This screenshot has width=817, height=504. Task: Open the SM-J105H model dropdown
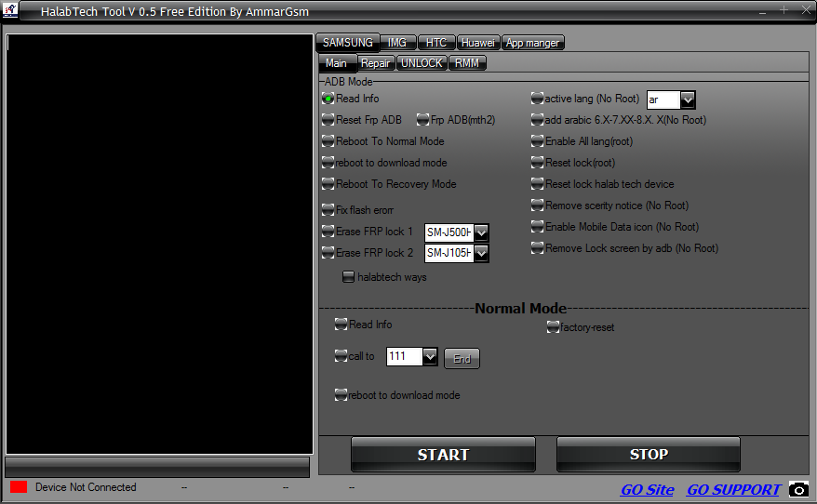(481, 253)
